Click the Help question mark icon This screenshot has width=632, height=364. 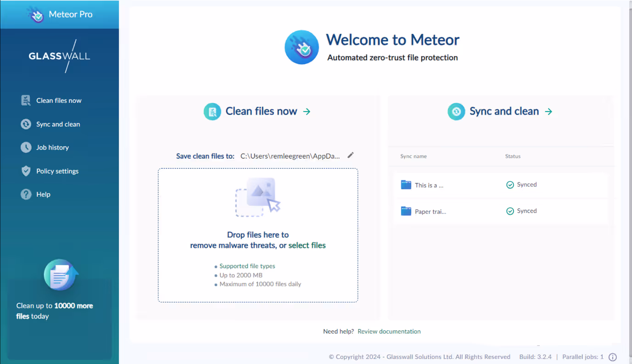(26, 194)
